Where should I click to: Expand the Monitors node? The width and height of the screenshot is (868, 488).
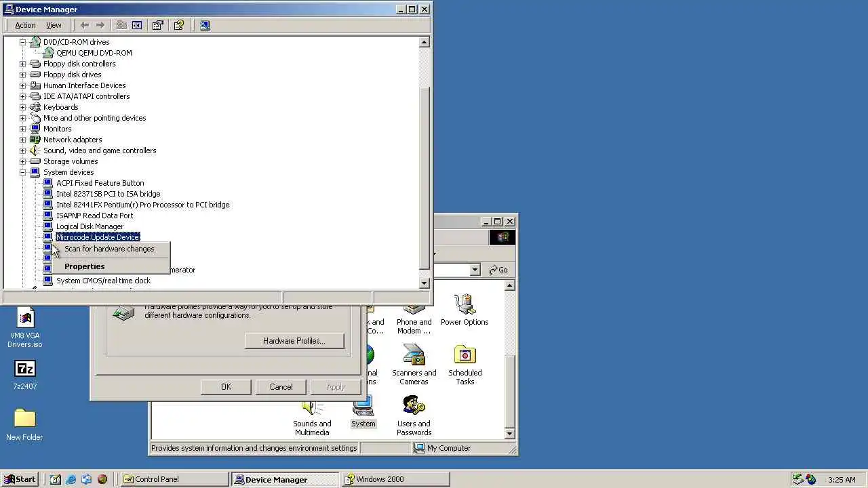pos(22,129)
